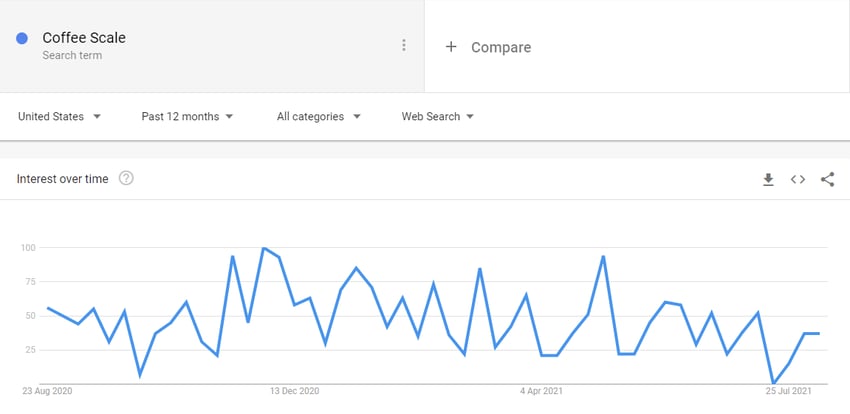Image resolution: width=850 pixels, height=414 pixels.
Task: Click the 25 Jul 2021 axis label
Action: (x=788, y=391)
